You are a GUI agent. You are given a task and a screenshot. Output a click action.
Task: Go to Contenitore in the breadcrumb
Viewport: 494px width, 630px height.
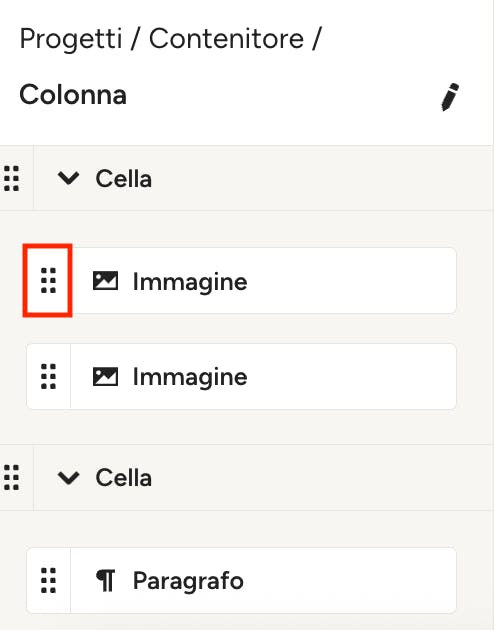(x=226, y=39)
